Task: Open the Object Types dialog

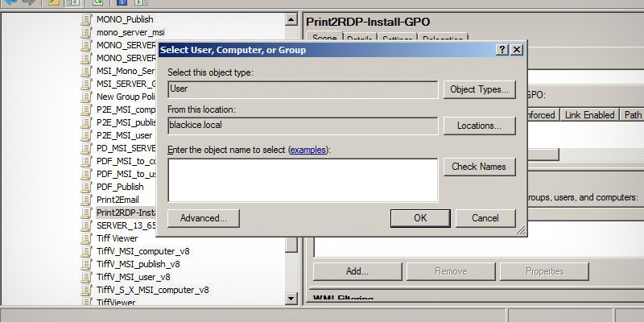Action: coord(479,89)
